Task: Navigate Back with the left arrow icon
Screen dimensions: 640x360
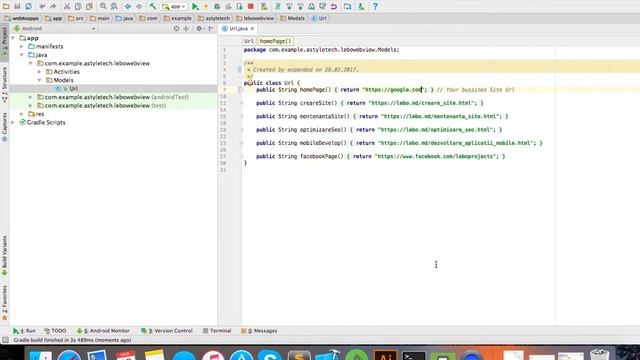Action: click(x=128, y=6)
